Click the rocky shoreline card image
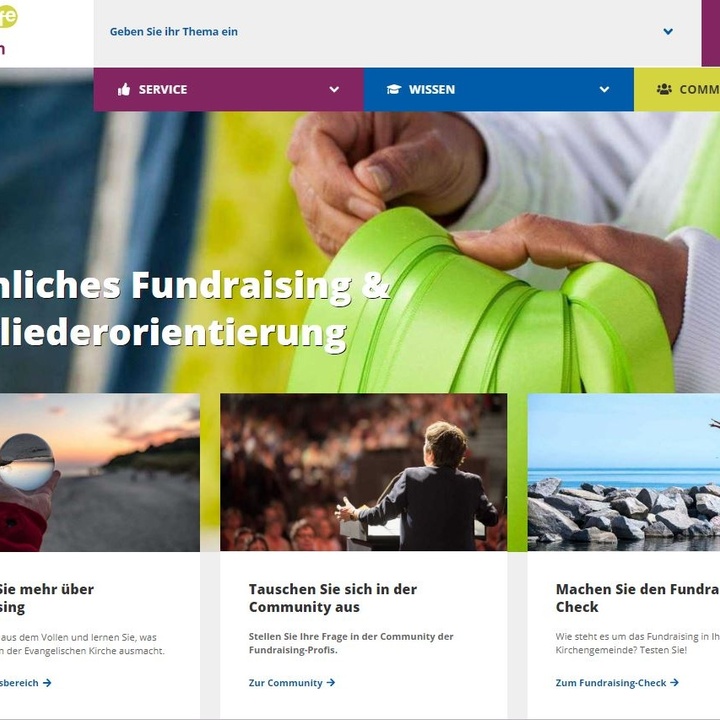The width and height of the screenshot is (720, 720). point(624,472)
